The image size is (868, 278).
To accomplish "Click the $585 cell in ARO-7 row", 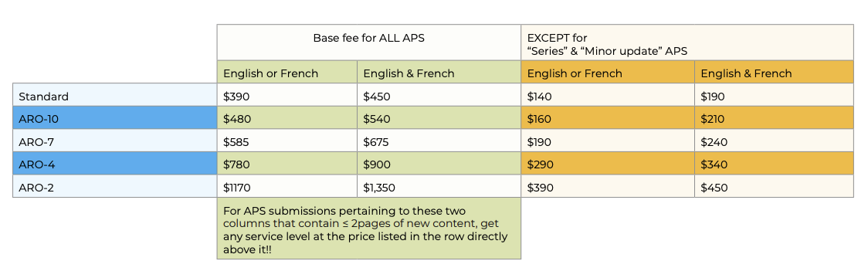I will click(287, 141).
